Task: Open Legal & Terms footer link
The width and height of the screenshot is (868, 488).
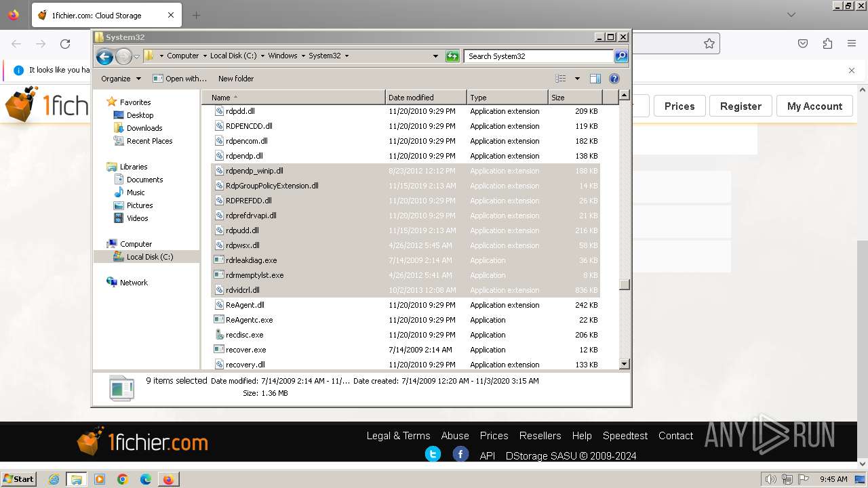Action: [398, 436]
